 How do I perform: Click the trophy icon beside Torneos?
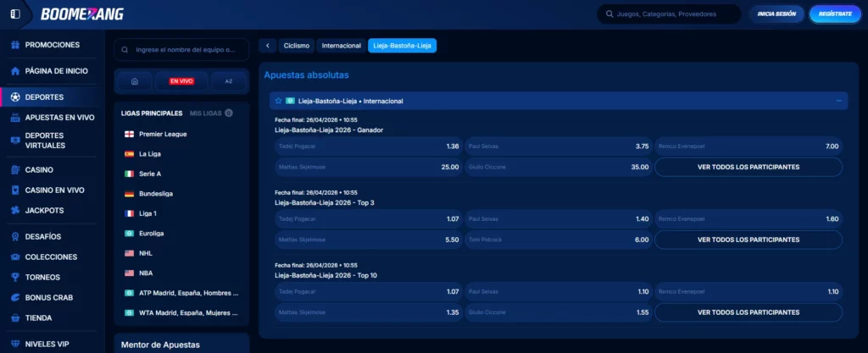(x=15, y=278)
